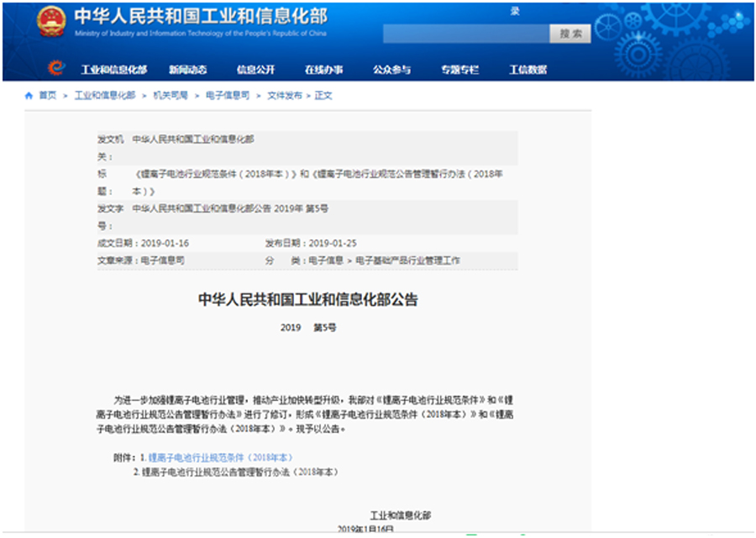The image size is (756, 538).
Task: Navigate to 机关司局 breadcrumb link
Action: pyautogui.click(x=171, y=96)
